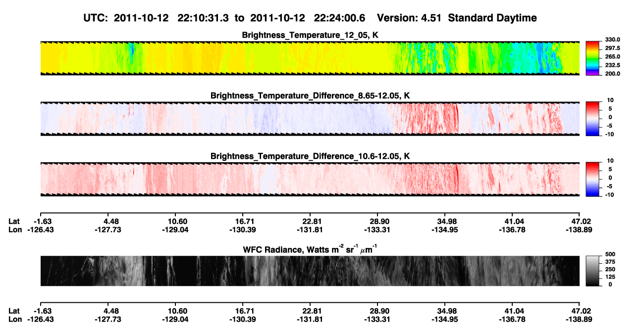Click the 'Lat' label under the WFC panel
Image resolution: width=644 pixels, height=330 pixels.
[x=14, y=311]
